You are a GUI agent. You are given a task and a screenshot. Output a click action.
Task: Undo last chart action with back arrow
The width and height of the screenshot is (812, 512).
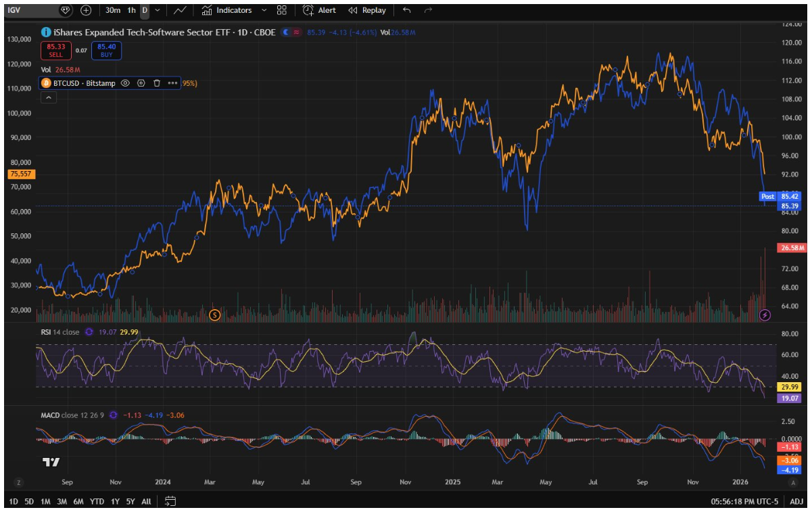tap(407, 10)
